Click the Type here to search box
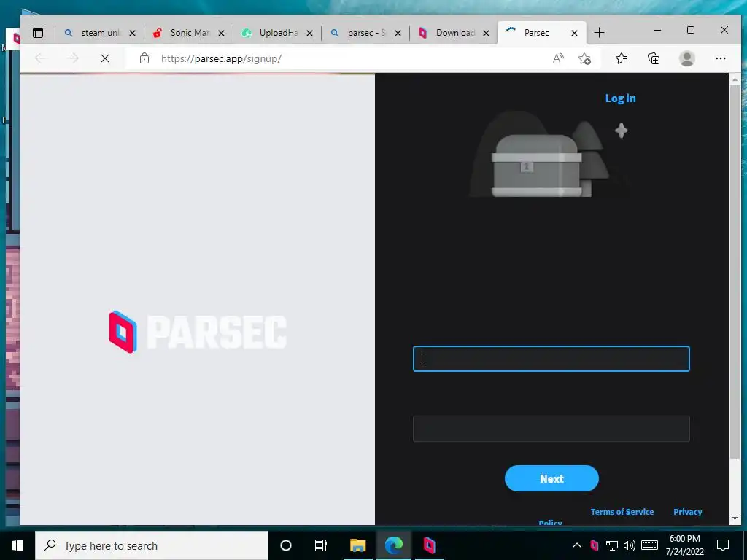This screenshot has height=560, width=747. (x=152, y=545)
